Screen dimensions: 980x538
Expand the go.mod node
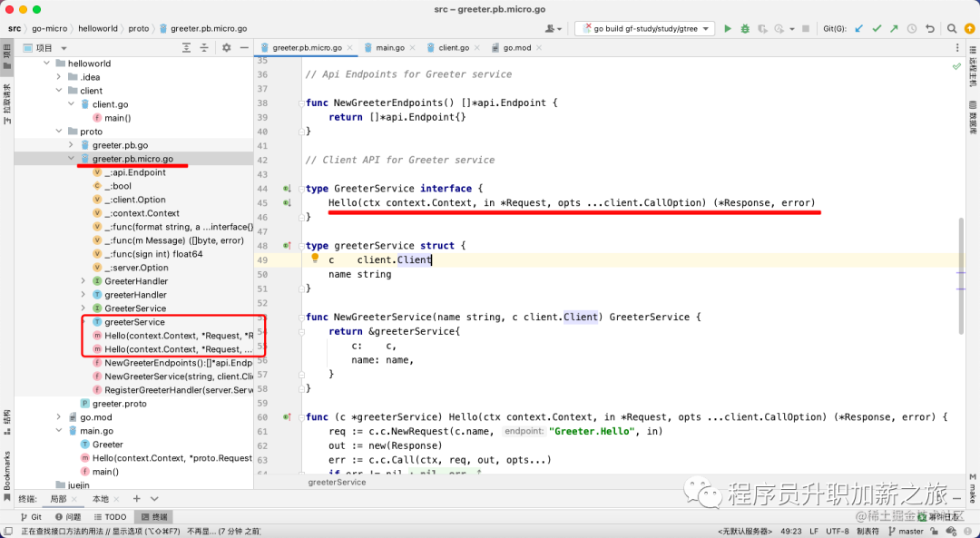tap(59, 417)
